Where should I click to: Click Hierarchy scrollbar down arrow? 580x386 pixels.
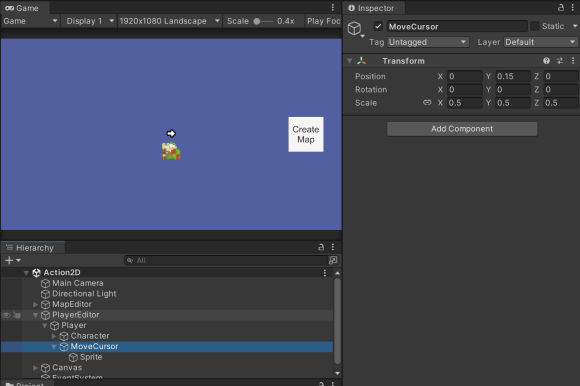coord(337,373)
